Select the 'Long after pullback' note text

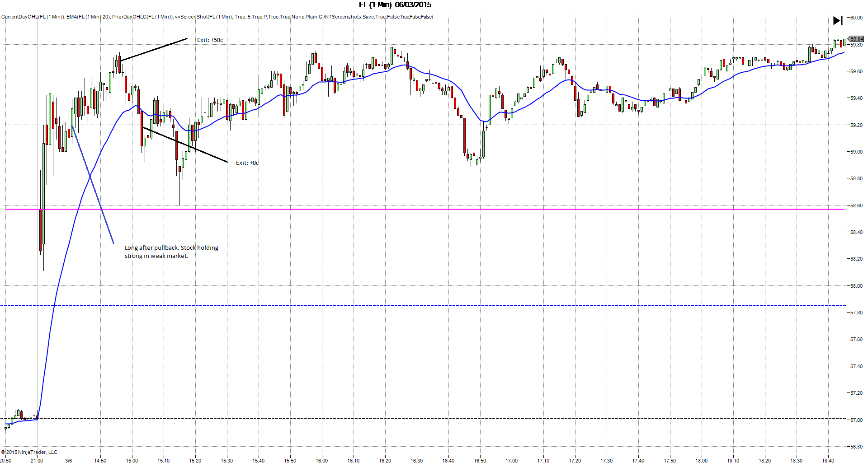pos(171,252)
